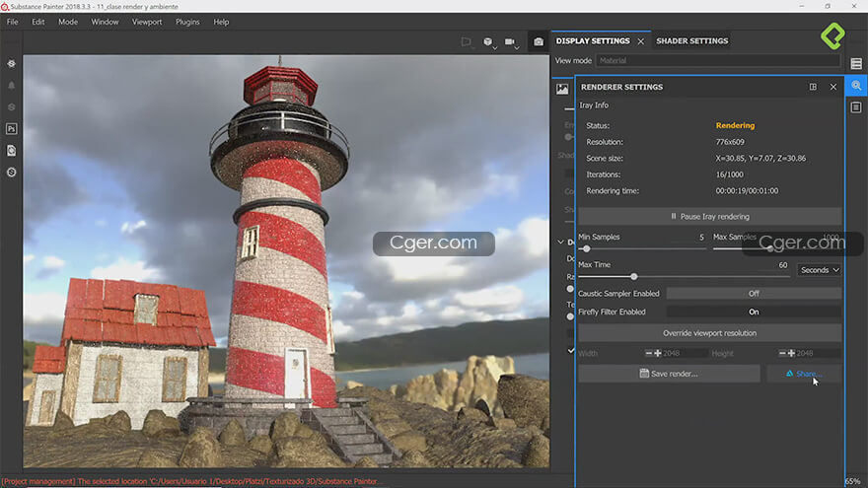Click the bottom Substance S icon in sidebar
Screen dimensions: 868x488
tap(11, 173)
